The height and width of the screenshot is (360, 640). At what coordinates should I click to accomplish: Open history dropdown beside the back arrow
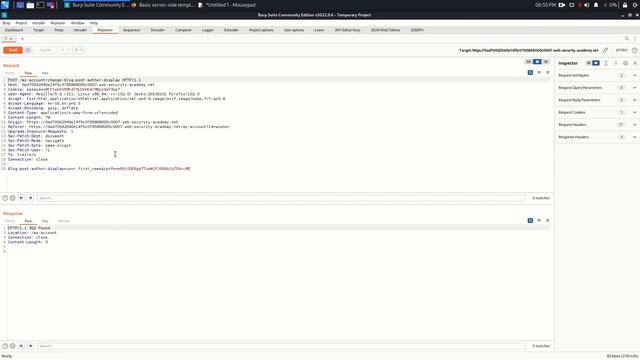click(68, 50)
